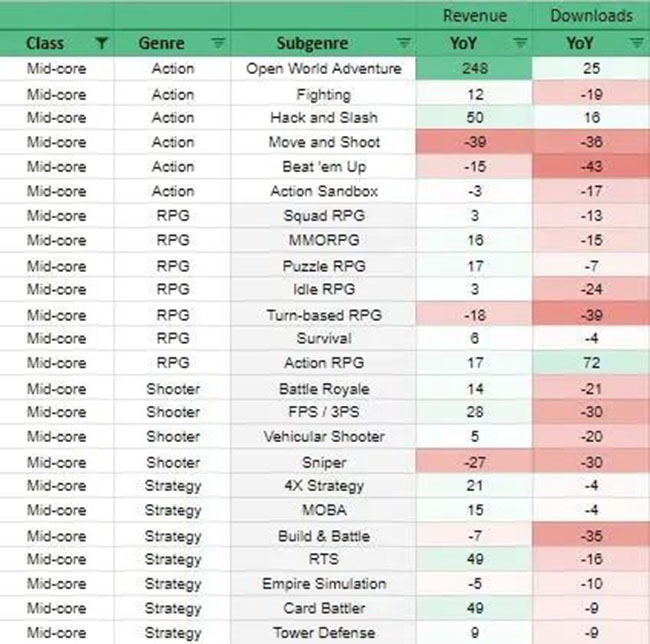This screenshot has width=650, height=644.
Task: Click the Tower Defense cell
Action: (323, 633)
